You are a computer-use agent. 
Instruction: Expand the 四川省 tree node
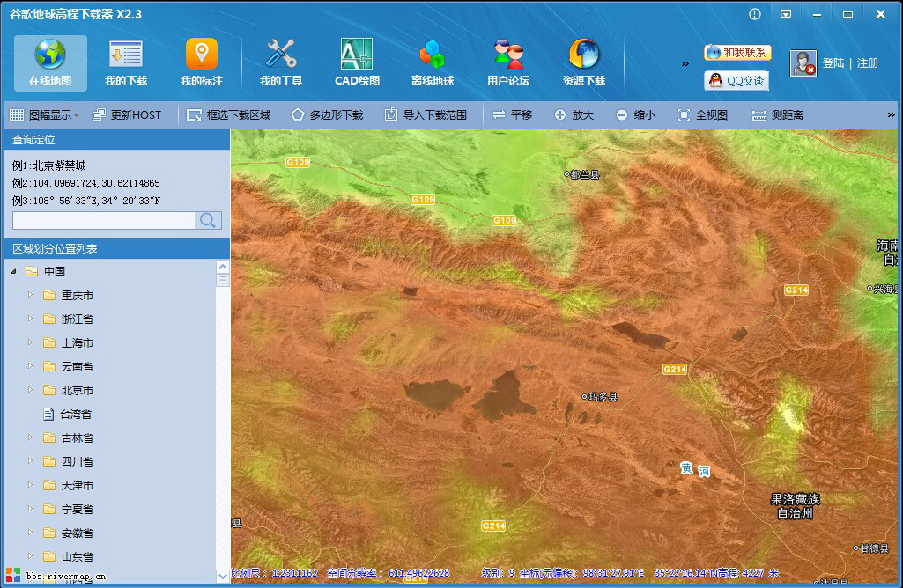click(x=30, y=461)
